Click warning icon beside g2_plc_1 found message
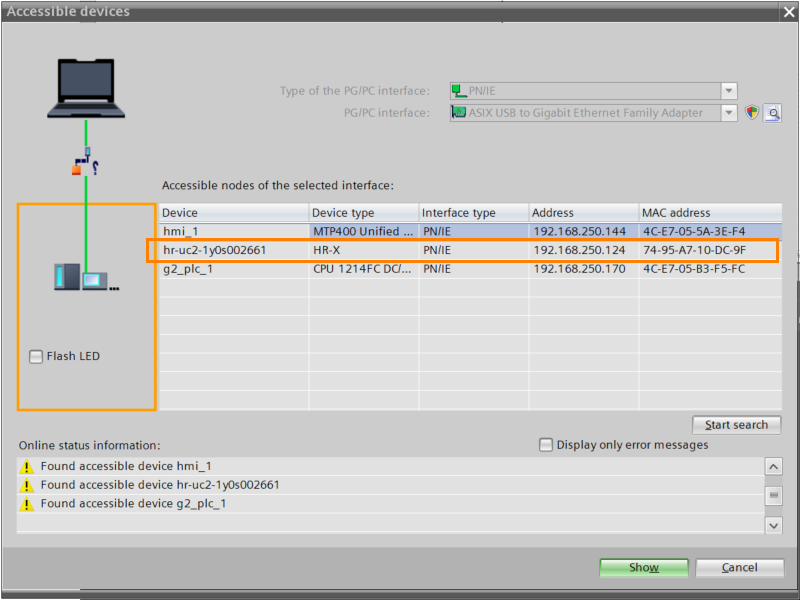 coord(26,504)
